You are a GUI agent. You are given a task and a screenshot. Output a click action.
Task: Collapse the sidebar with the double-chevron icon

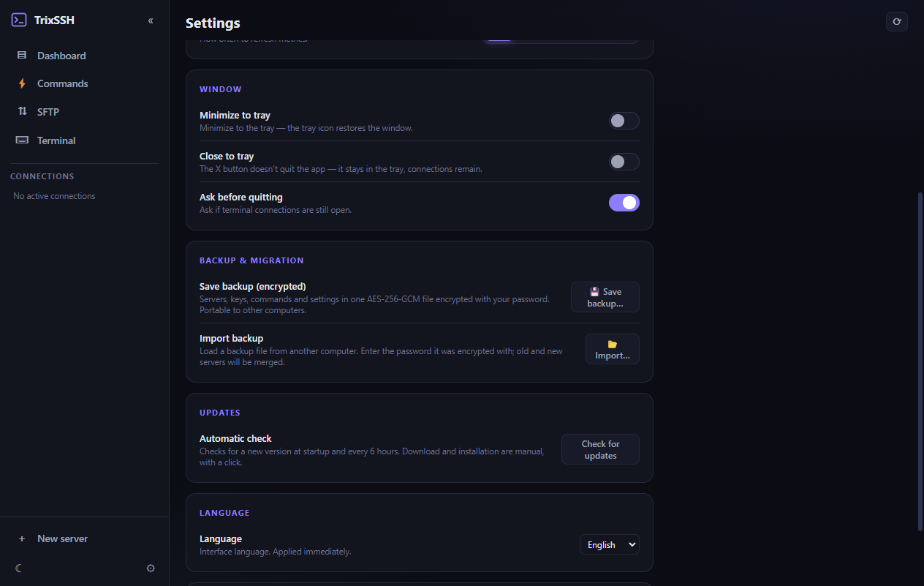point(151,20)
